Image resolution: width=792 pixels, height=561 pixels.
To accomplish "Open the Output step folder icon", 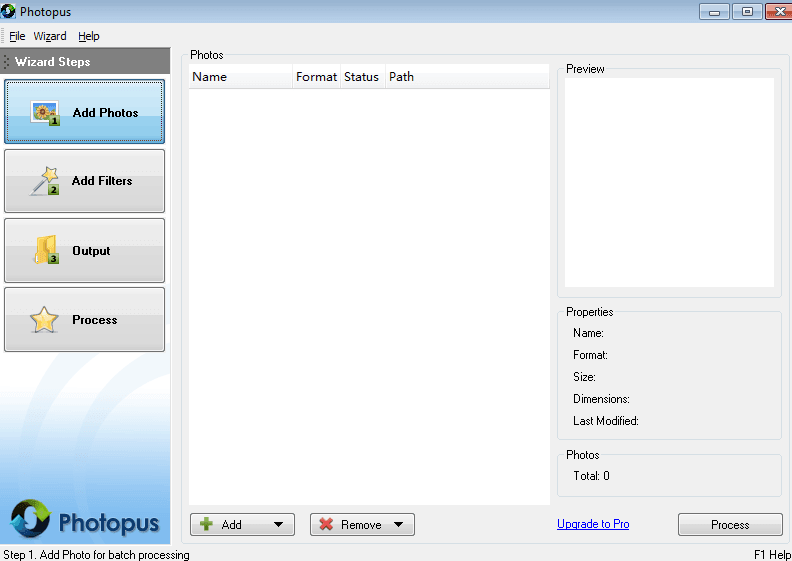I will pyautogui.click(x=46, y=251).
